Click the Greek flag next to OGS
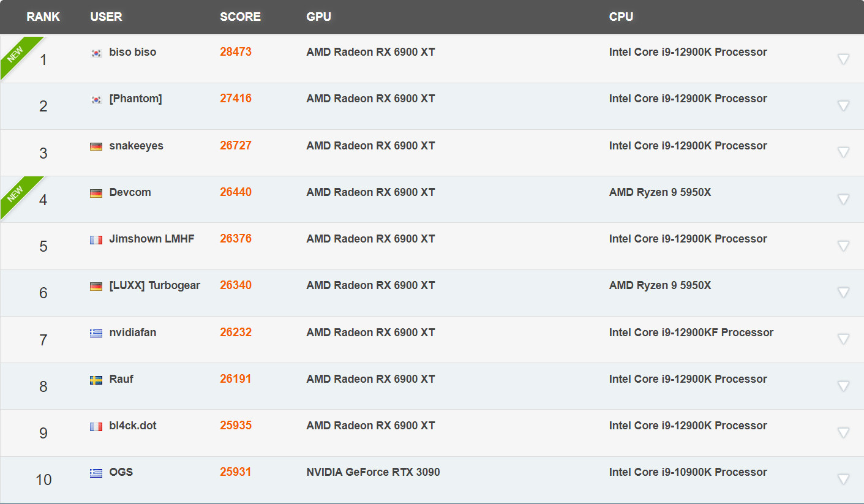 click(96, 472)
